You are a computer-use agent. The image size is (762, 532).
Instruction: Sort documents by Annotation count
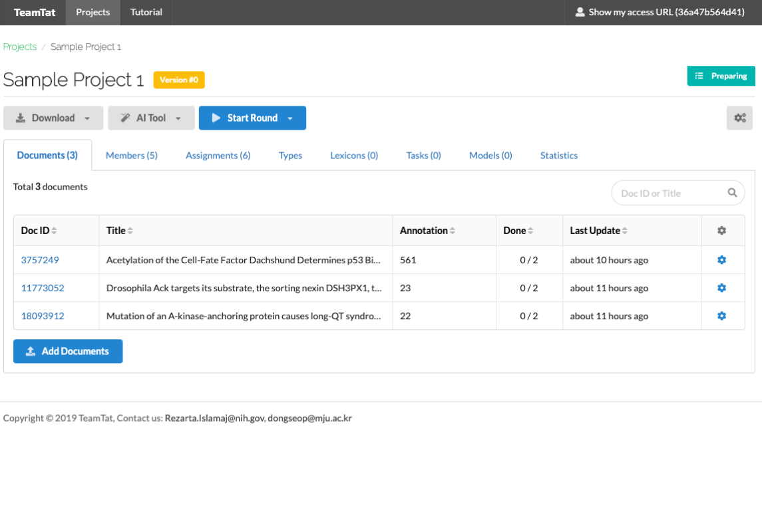point(428,231)
